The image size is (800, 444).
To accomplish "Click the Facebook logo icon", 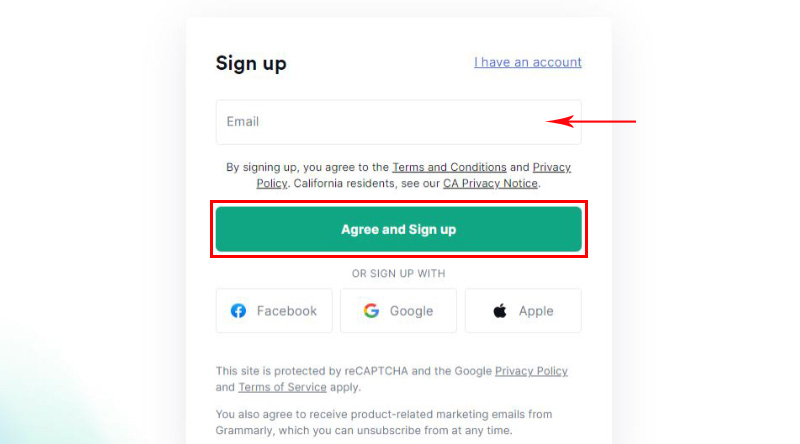I will 238,310.
